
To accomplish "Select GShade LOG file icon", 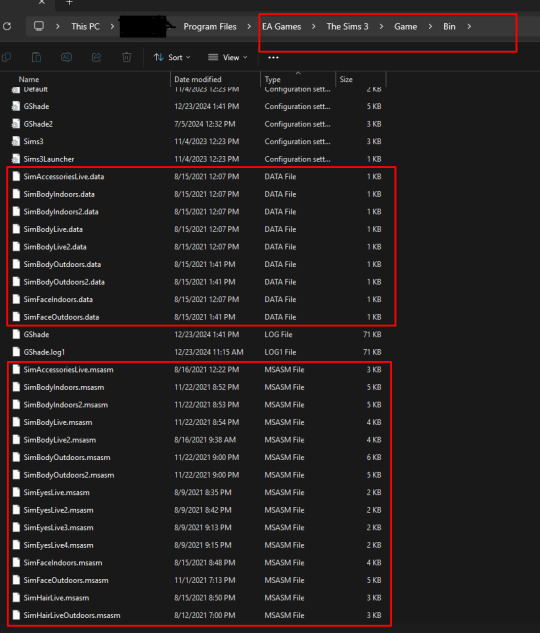I will [16, 335].
